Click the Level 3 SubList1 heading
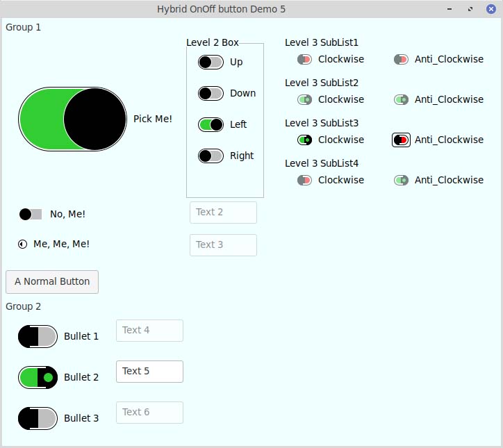Viewport: 503px width, 448px height. tap(322, 42)
